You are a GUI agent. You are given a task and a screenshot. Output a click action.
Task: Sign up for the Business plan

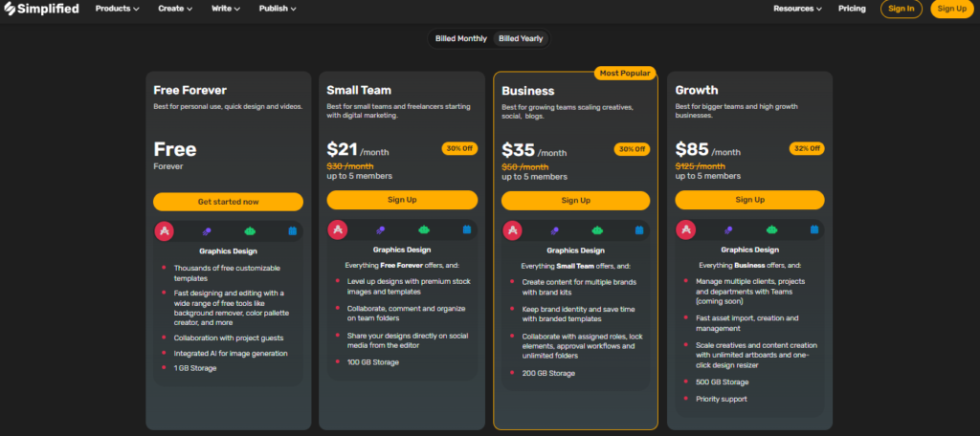pos(575,201)
